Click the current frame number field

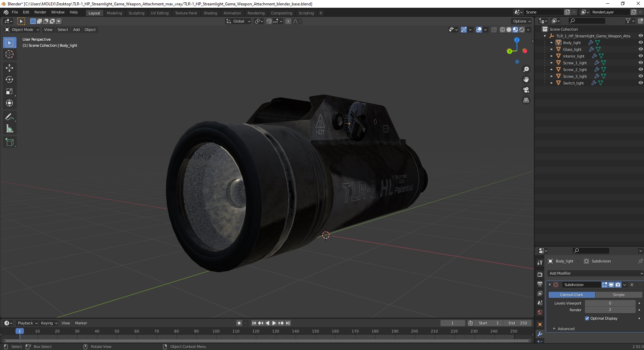click(452, 323)
